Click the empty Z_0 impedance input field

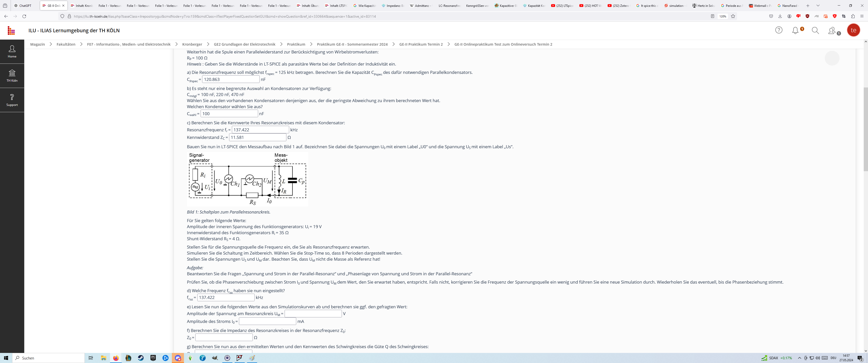click(224, 337)
